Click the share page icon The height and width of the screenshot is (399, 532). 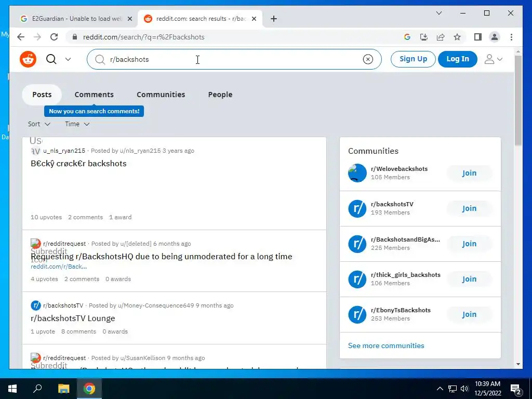coord(441,37)
